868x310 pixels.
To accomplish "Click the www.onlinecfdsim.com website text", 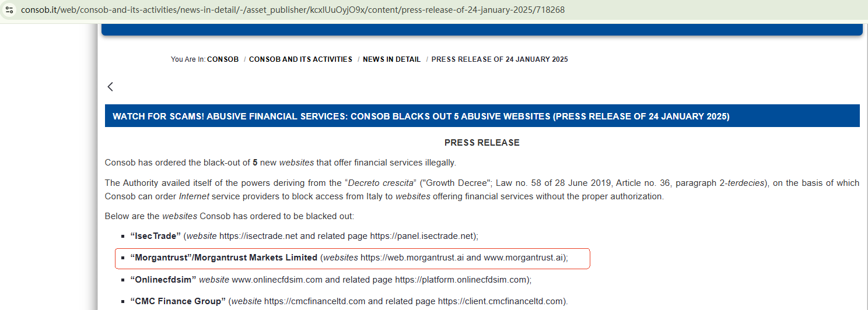I will click(276, 280).
